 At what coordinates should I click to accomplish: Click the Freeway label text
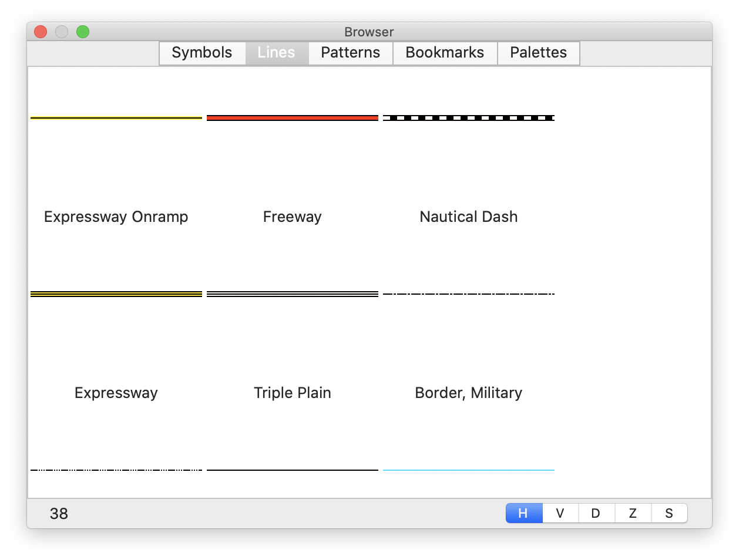pyautogui.click(x=292, y=217)
